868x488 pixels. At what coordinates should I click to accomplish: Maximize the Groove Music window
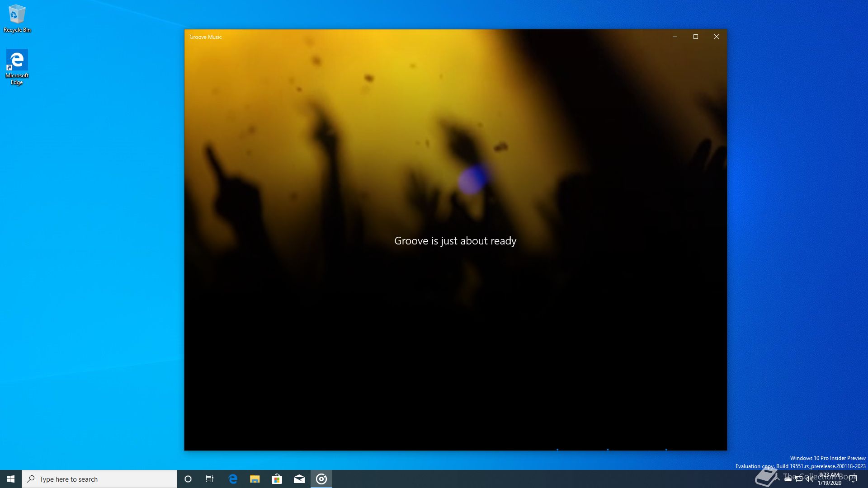[x=696, y=37]
